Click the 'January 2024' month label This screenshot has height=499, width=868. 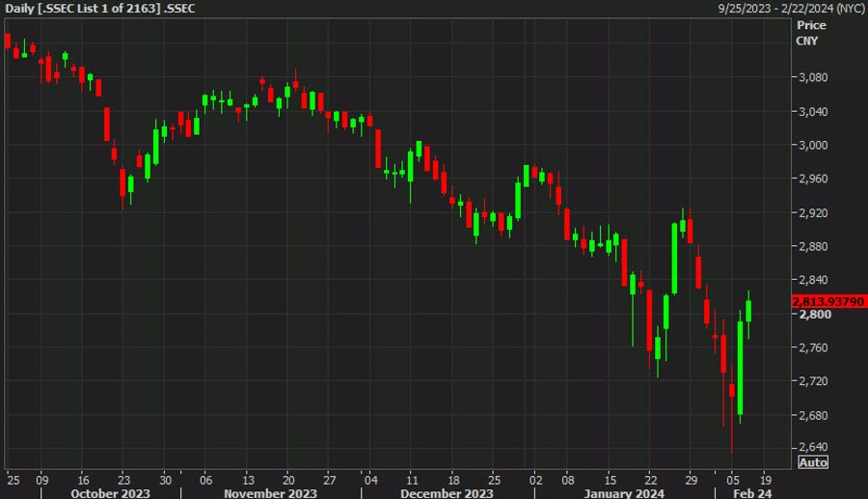pyautogui.click(x=624, y=493)
